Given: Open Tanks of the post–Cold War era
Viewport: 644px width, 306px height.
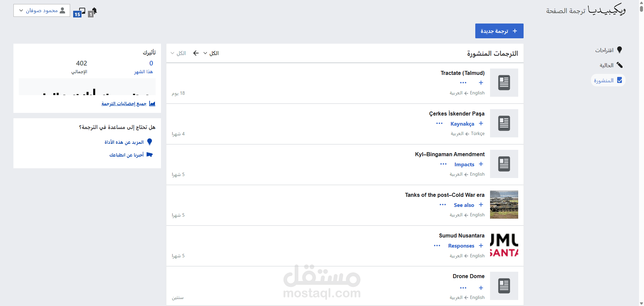Looking at the screenshot, I should click(445, 195).
